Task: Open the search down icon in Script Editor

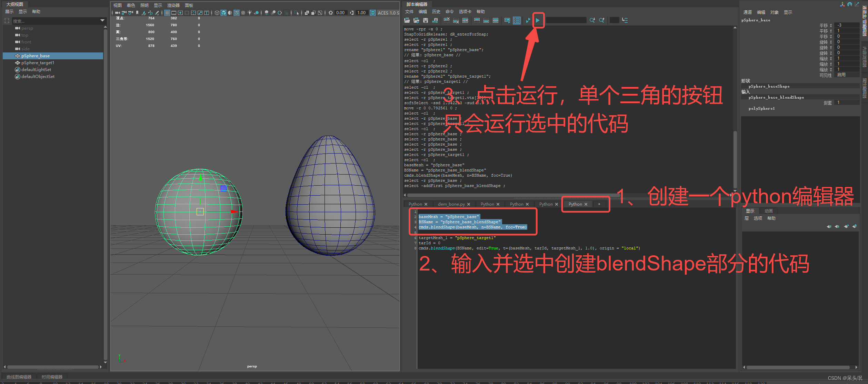Action: [592, 20]
